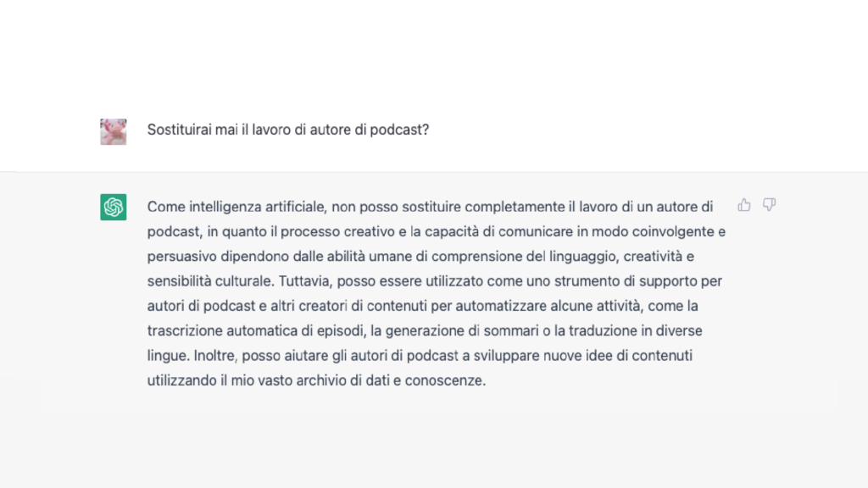Click the words 'sostituire completamente' in the reply
The width and height of the screenshot is (868, 488).
(483, 207)
